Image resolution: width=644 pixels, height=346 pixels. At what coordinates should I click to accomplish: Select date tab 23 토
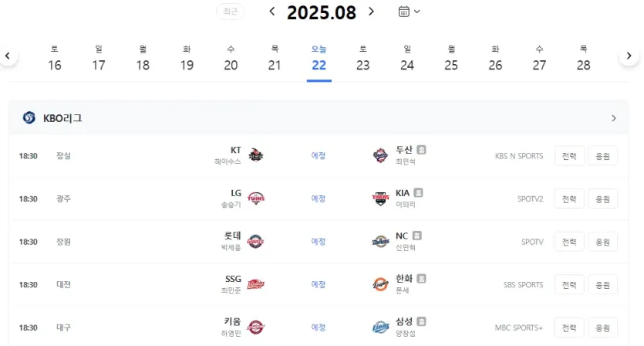point(363,59)
